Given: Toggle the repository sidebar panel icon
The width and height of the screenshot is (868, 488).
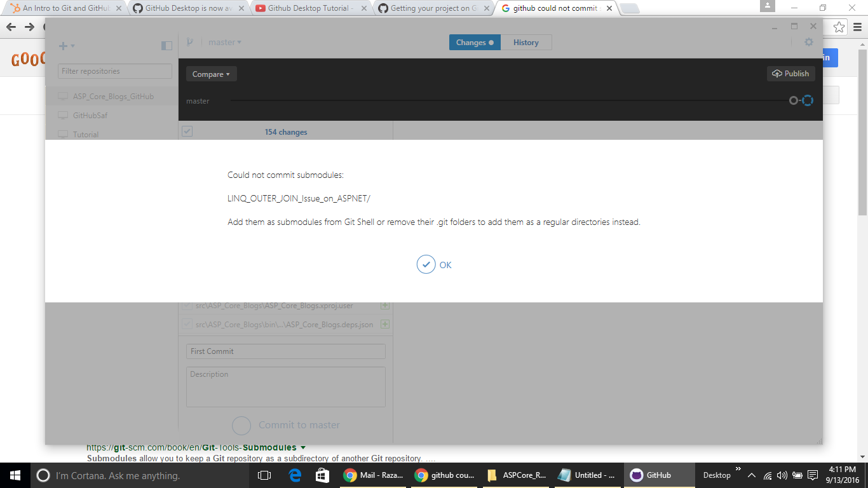Looking at the screenshot, I should tap(166, 46).
